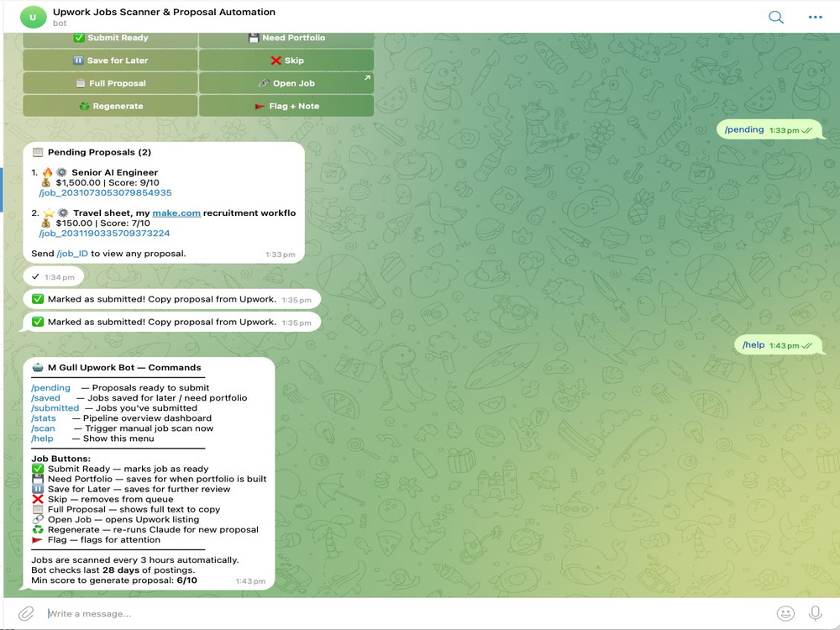Image resolution: width=840 pixels, height=630 pixels.
Task: Click the Job Buttons: section heading
Action: tap(60, 459)
